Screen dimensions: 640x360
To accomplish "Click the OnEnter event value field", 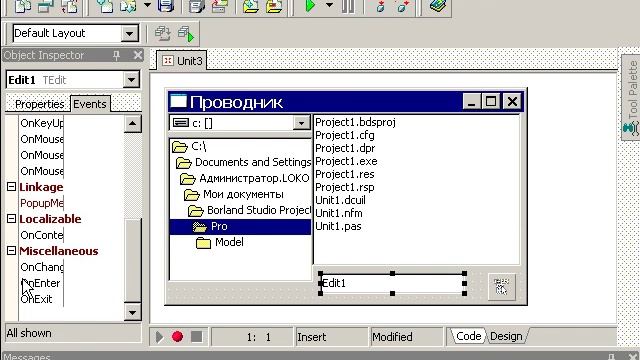I will click(93, 283).
